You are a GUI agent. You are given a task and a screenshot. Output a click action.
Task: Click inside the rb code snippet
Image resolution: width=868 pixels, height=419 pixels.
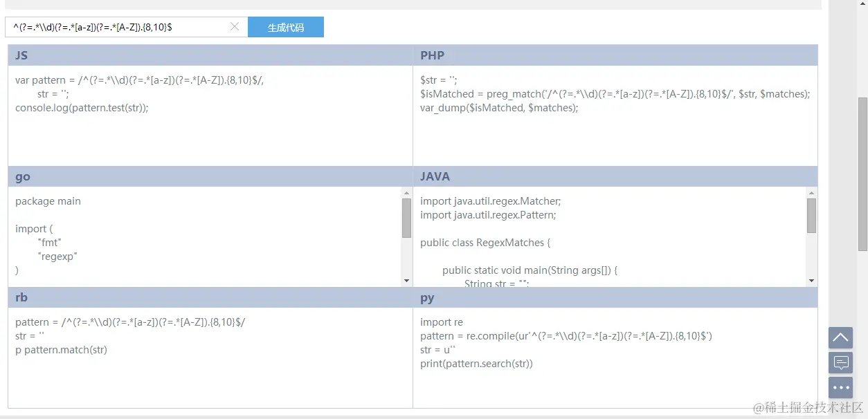pos(130,336)
